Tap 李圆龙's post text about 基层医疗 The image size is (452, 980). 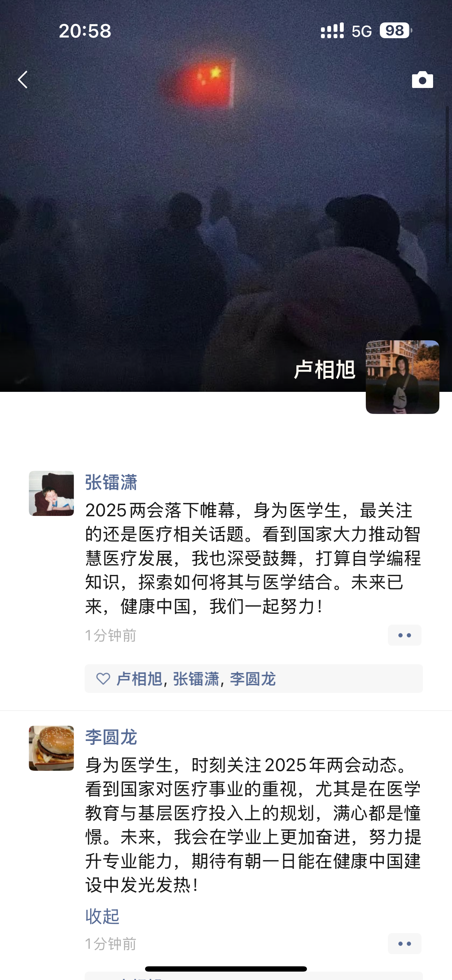253,824
